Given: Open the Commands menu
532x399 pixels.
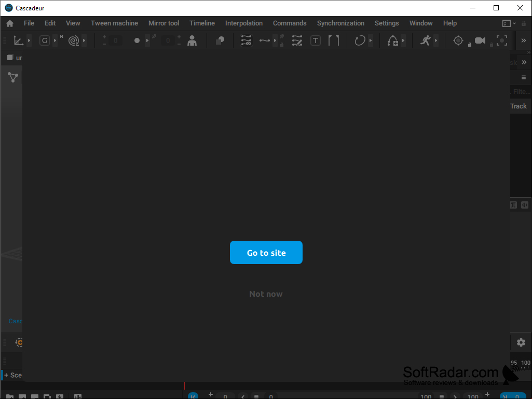Looking at the screenshot, I should [290, 23].
